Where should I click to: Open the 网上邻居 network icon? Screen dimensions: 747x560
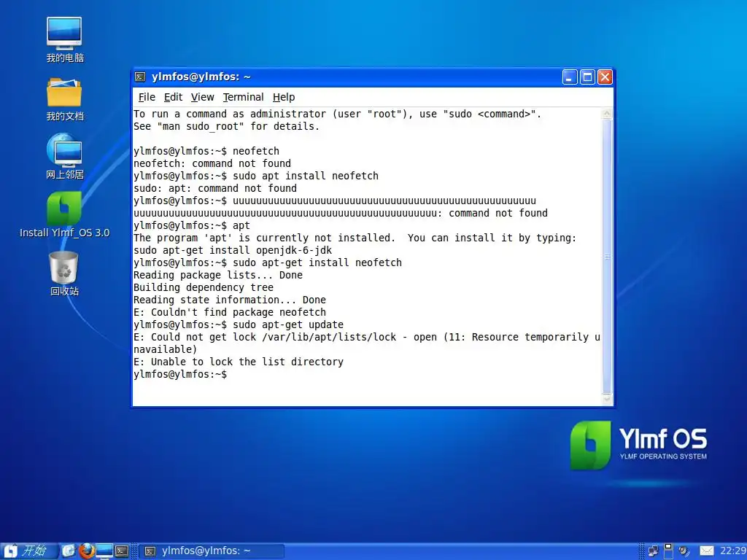[64, 156]
